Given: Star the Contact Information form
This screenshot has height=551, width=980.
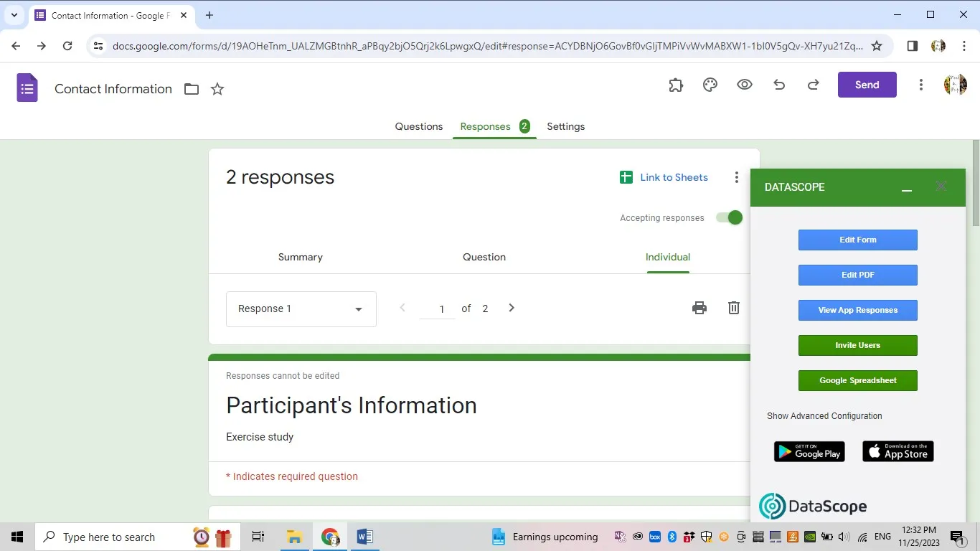Looking at the screenshot, I should coord(217,89).
